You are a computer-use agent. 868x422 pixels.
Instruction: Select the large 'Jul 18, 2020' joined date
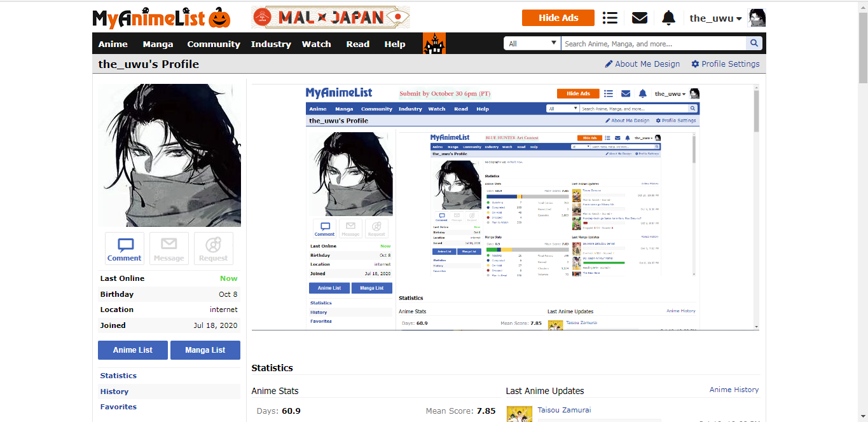[x=216, y=325]
